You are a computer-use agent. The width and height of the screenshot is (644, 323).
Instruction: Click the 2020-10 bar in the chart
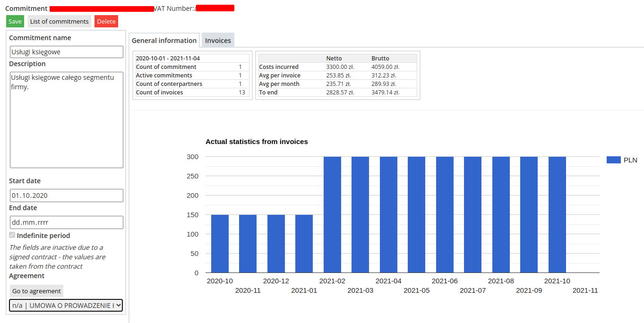220,244
